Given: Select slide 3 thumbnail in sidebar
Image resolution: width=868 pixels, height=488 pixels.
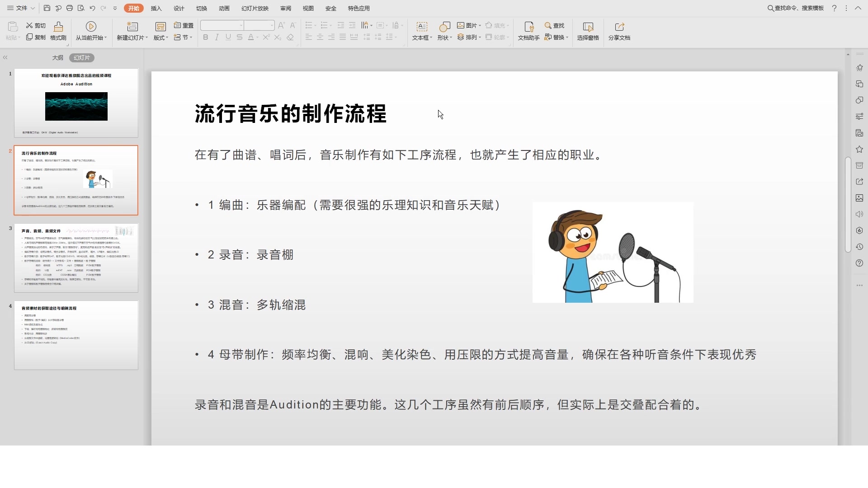Looking at the screenshot, I should coord(75,258).
